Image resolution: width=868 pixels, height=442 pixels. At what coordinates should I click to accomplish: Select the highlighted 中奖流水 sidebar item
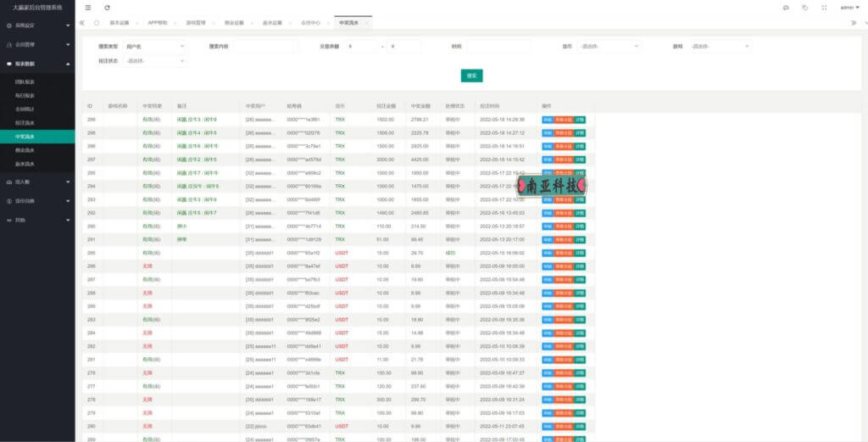[37, 137]
